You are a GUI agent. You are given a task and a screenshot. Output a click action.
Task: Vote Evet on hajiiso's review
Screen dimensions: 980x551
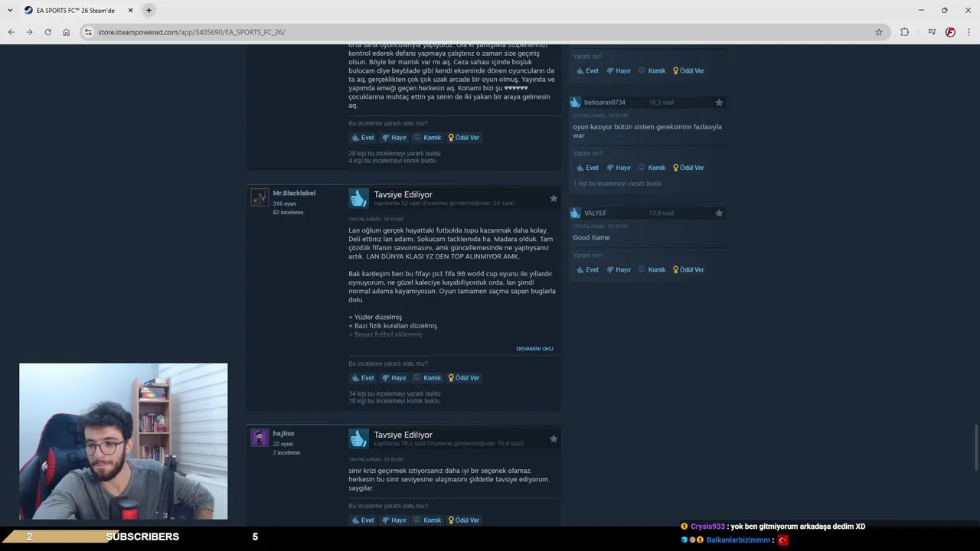click(363, 520)
